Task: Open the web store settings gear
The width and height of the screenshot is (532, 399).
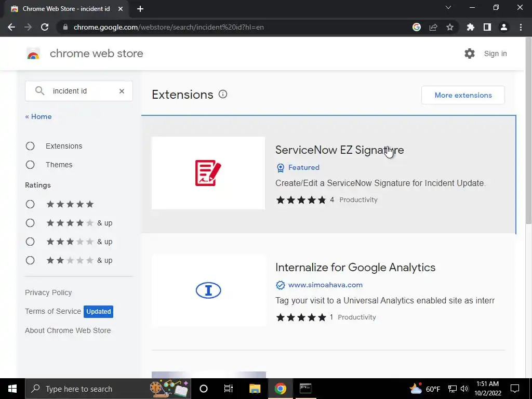Action: click(470, 54)
